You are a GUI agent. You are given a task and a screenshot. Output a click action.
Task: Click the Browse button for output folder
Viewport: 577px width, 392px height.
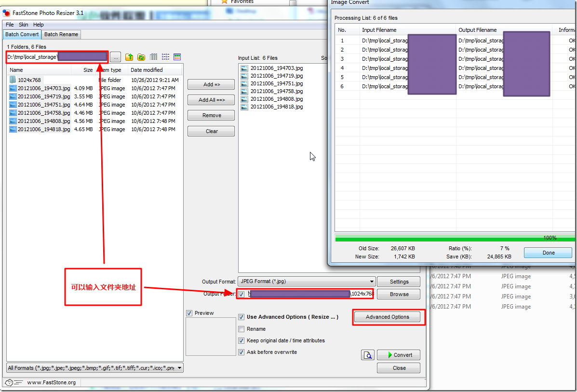tap(399, 294)
